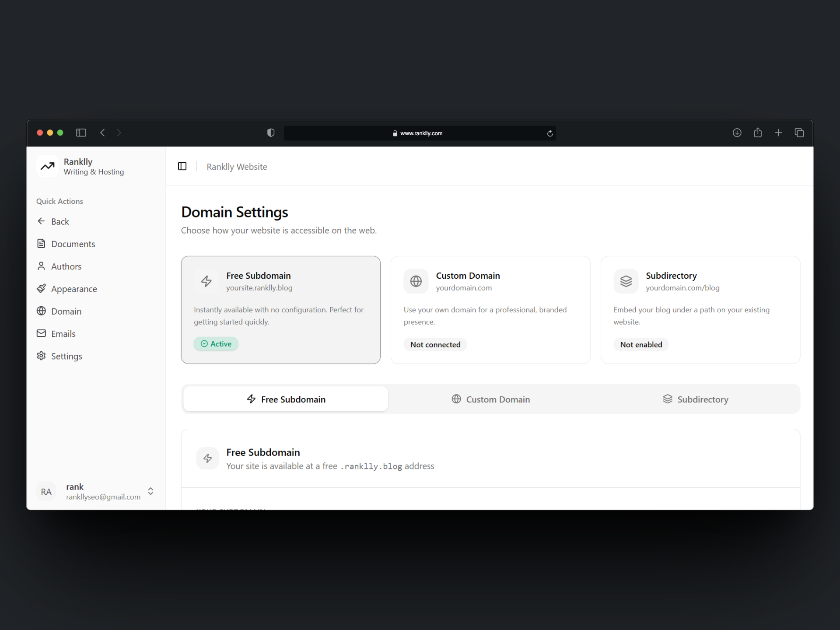Click the browser back navigation arrow
The height and width of the screenshot is (630, 840).
102,133
